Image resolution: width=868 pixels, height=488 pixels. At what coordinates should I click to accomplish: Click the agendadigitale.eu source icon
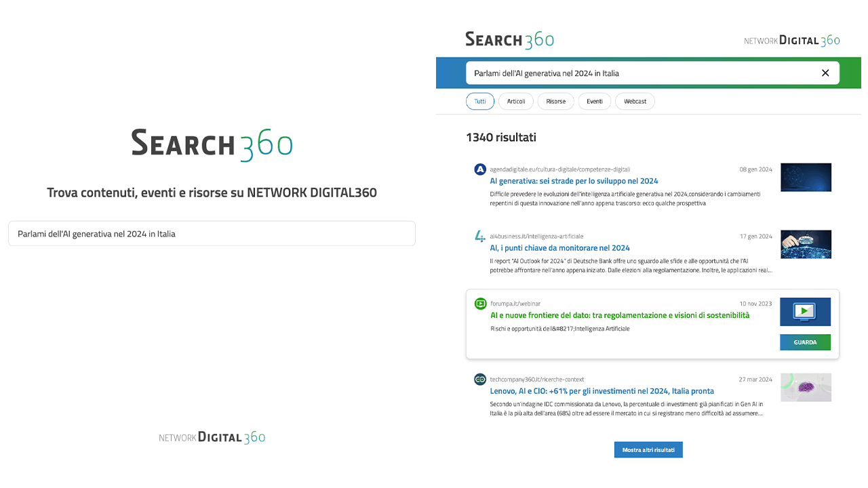480,169
